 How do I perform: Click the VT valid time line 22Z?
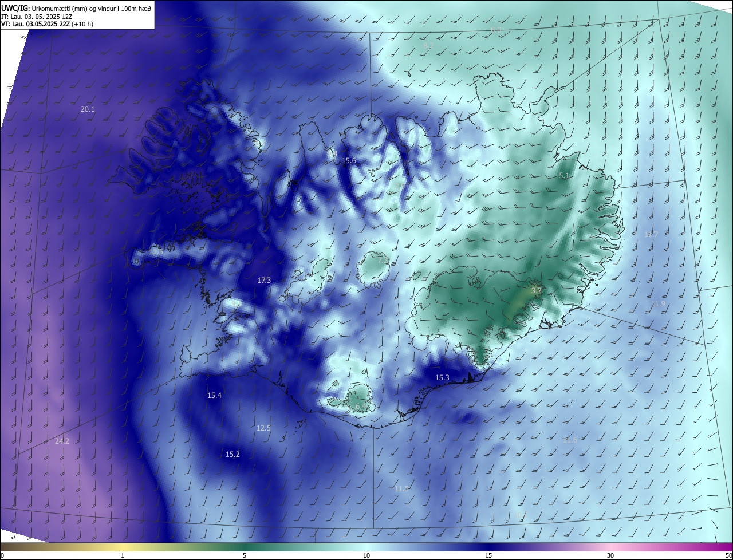pos(47,23)
